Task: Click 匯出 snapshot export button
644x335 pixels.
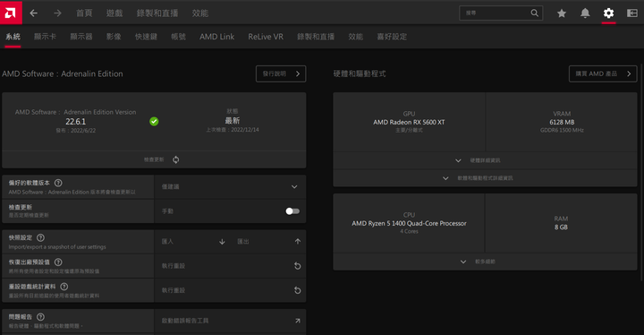Action: click(243, 242)
